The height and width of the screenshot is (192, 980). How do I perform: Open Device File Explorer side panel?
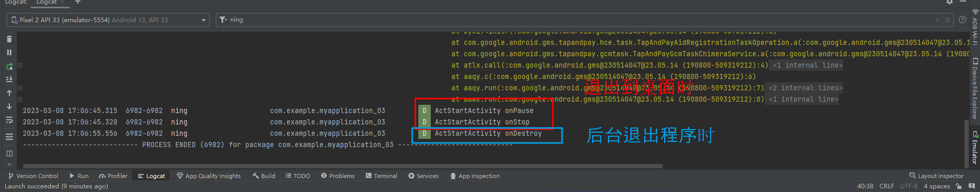click(x=975, y=89)
